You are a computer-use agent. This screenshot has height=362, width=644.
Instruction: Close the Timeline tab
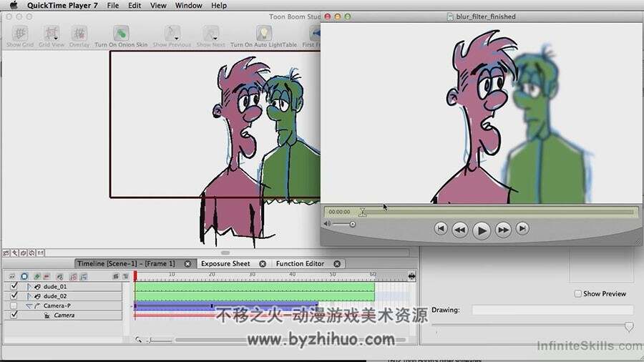click(187, 264)
